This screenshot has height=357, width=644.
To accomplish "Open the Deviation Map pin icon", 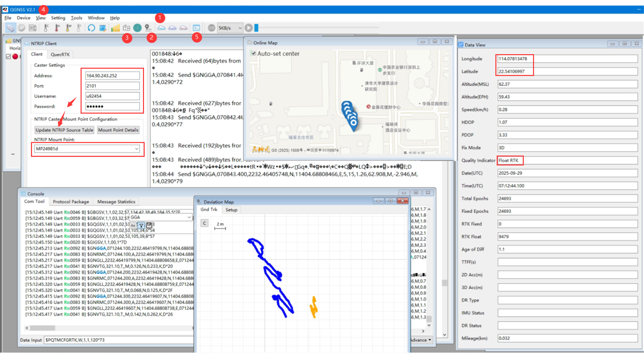I will (x=148, y=28).
